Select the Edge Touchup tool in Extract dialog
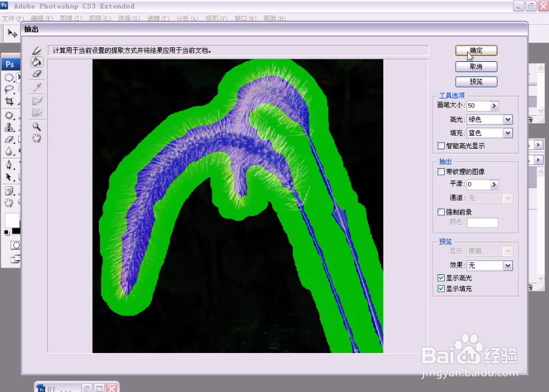The width and height of the screenshot is (549, 392). tap(37, 112)
